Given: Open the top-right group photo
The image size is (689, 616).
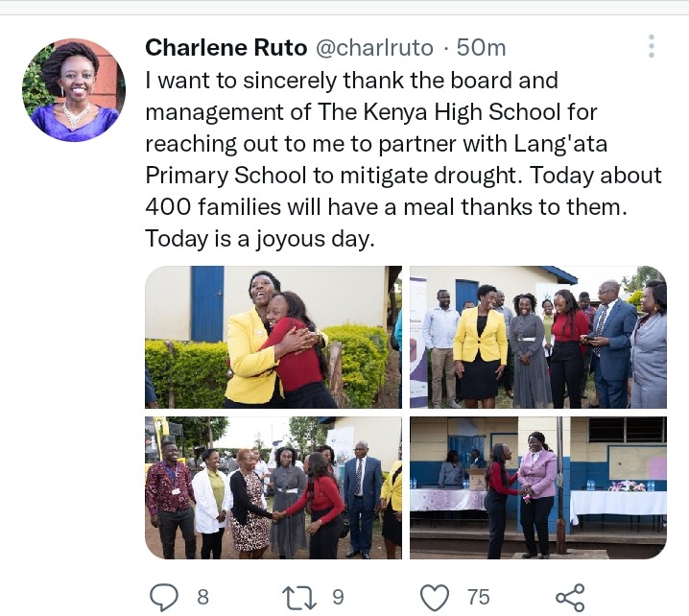Looking at the screenshot, I should 538,337.
